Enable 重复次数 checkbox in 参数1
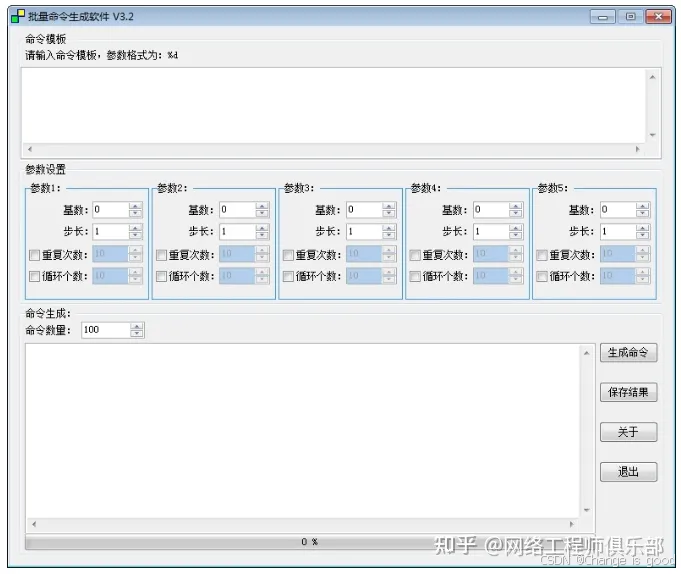 (34, 255)
